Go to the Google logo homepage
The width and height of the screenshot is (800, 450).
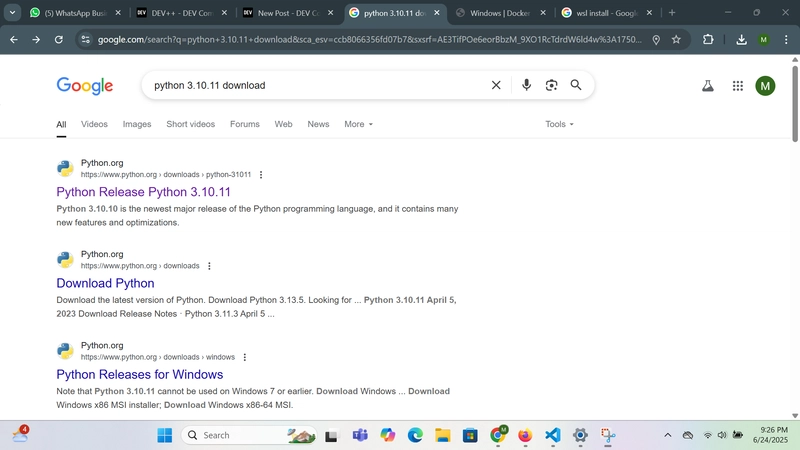(x=85, y=86)
